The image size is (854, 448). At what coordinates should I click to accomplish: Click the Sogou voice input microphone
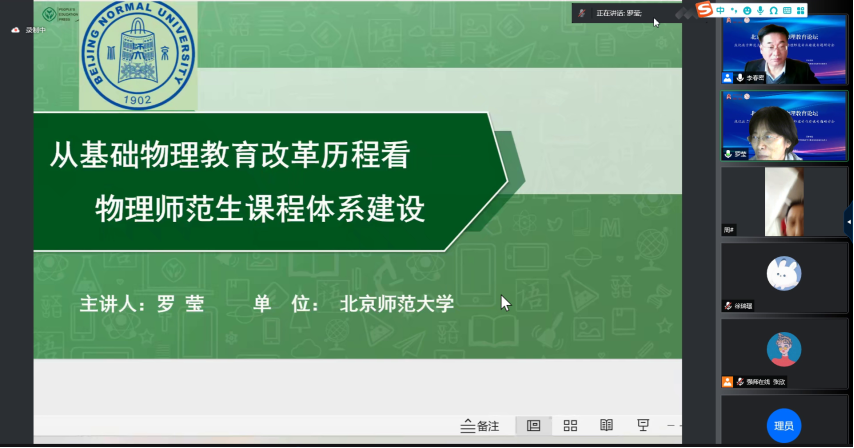759,9
